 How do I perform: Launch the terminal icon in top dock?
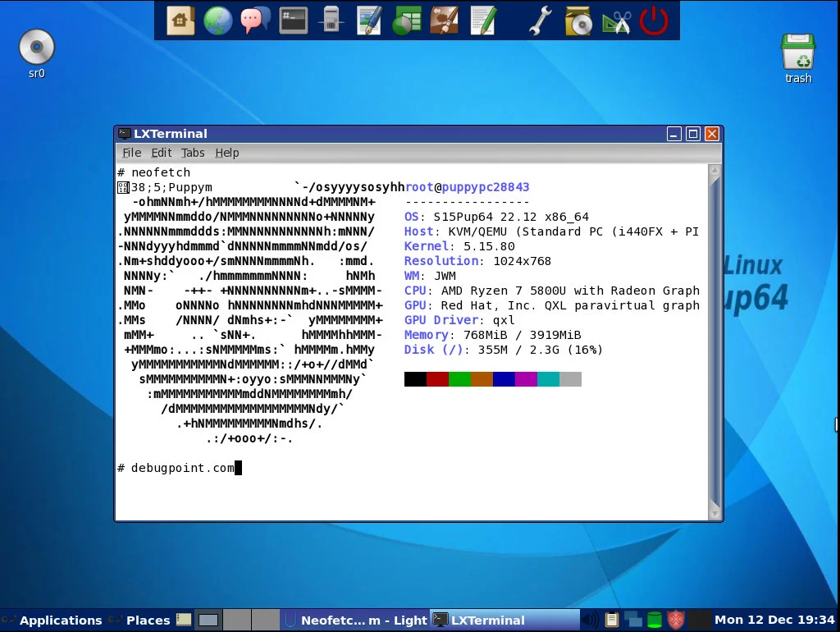294,21
